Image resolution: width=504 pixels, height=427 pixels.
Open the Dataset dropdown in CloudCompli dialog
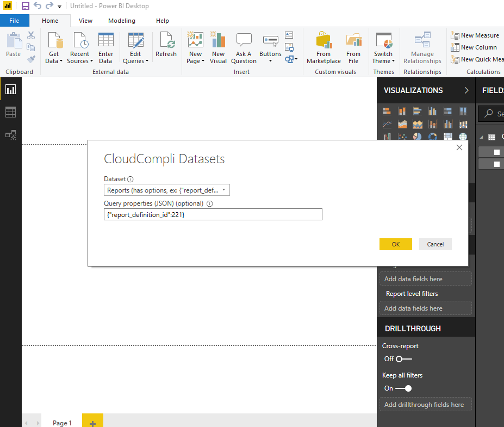[167, 190]
